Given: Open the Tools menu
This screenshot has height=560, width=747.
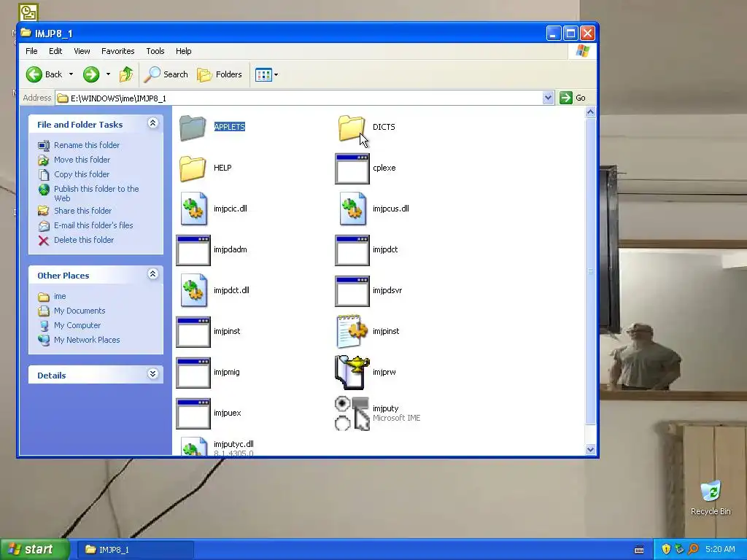Looking at the screenshot, I should pyautogui.click(x=155, y=51).
